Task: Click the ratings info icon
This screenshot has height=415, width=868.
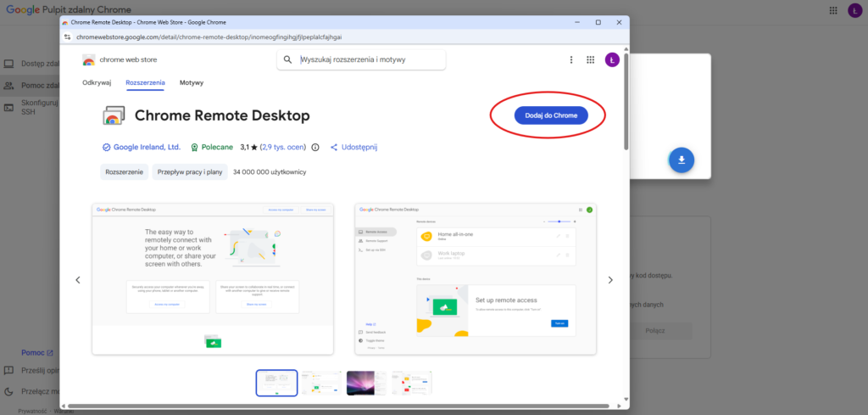Action: tap(315, 148)
